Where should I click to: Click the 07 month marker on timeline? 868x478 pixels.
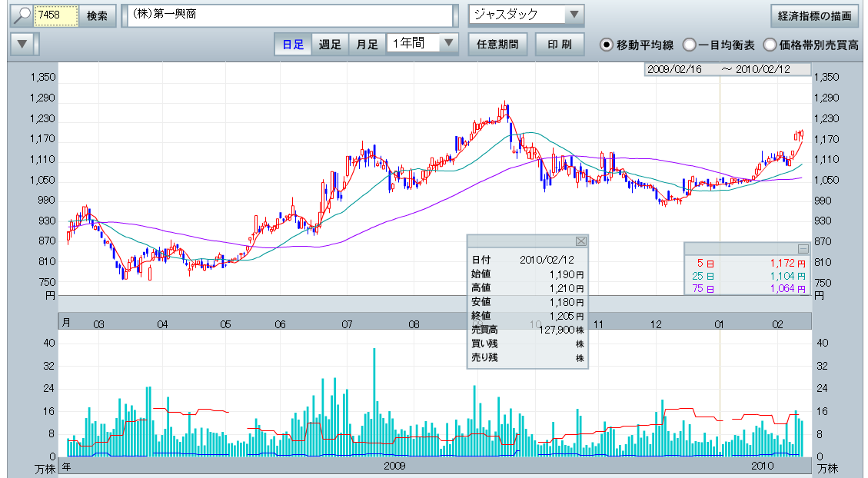tap(347, 325)
